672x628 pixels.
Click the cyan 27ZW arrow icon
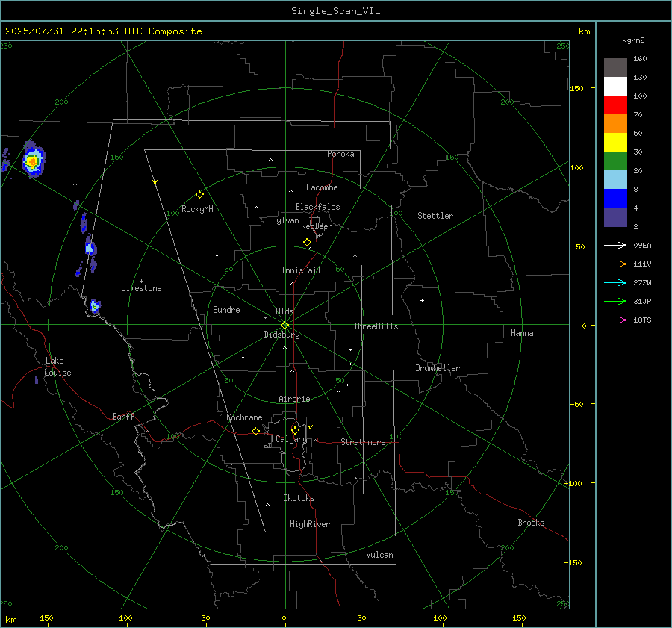tap(615, 282)
